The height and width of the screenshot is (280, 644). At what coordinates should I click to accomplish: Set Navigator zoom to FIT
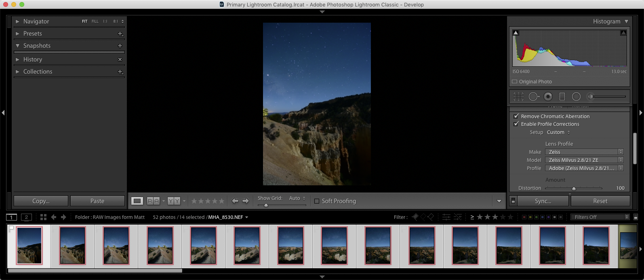84,21
